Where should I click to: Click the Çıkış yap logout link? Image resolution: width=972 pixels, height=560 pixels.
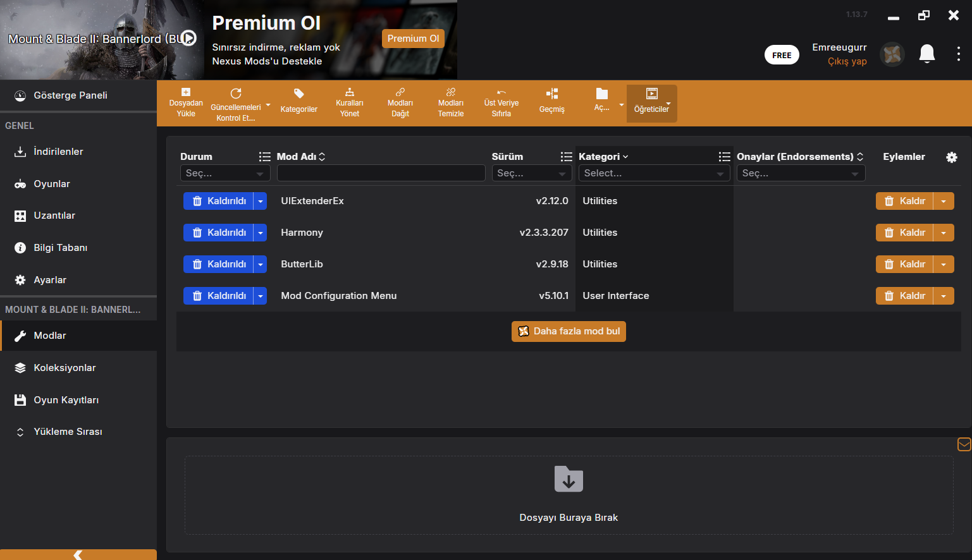click(x=847, y=61)
